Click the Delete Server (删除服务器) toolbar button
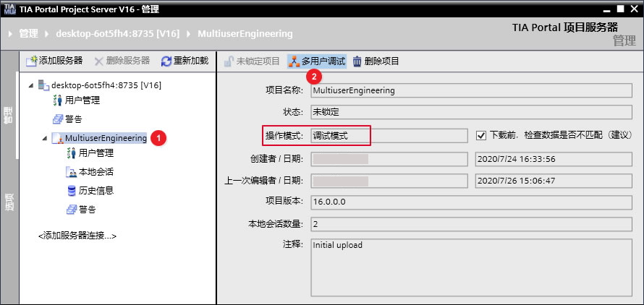The image size is (644, 305). pos(122,61)
